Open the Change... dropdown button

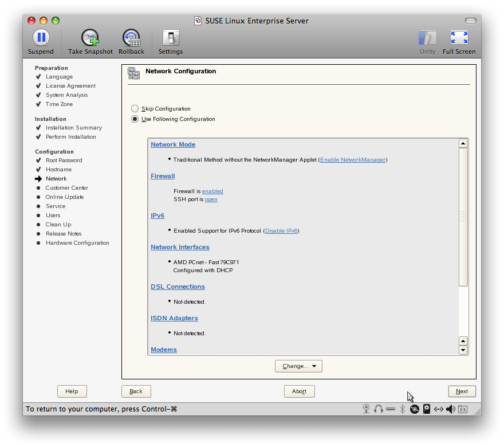tap(298, 366)
